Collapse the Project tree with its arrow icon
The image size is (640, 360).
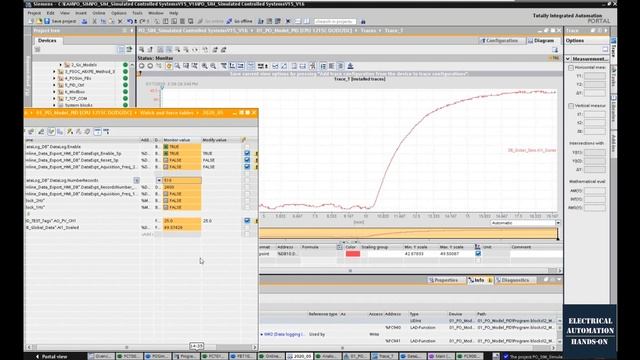(x=131, y=31)
